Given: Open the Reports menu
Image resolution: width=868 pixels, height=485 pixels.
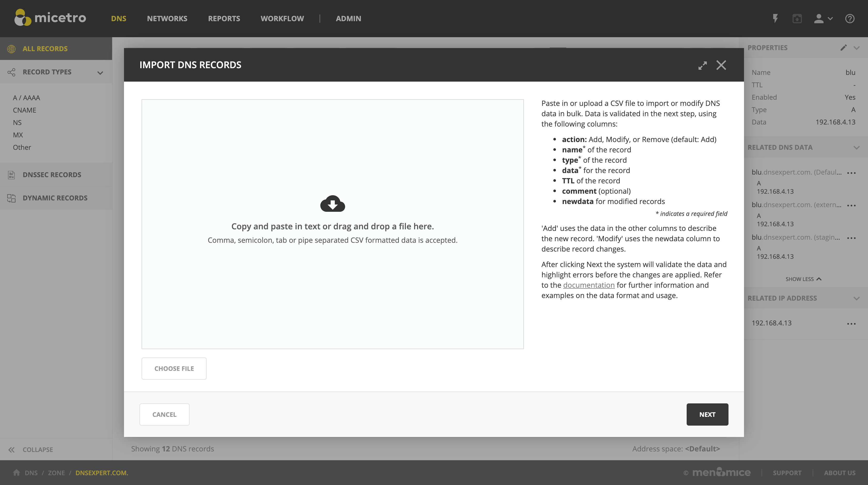Looking at the screenshot, I should pos(224,19).
